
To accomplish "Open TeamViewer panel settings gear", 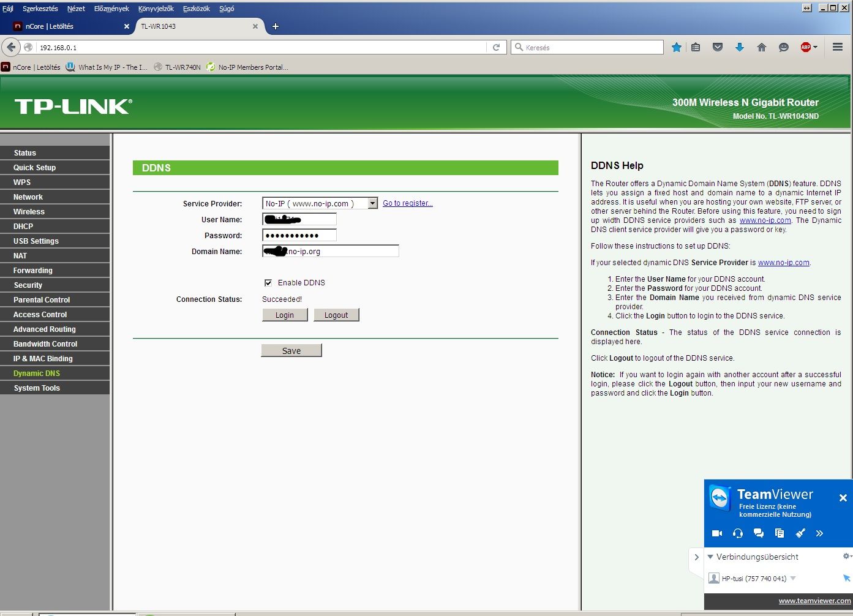I will [847, 556].
